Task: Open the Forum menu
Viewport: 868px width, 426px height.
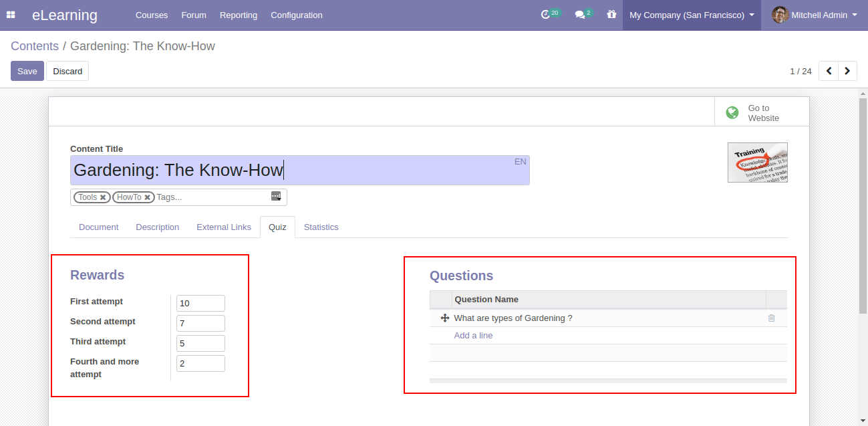Action: [194, 15]
